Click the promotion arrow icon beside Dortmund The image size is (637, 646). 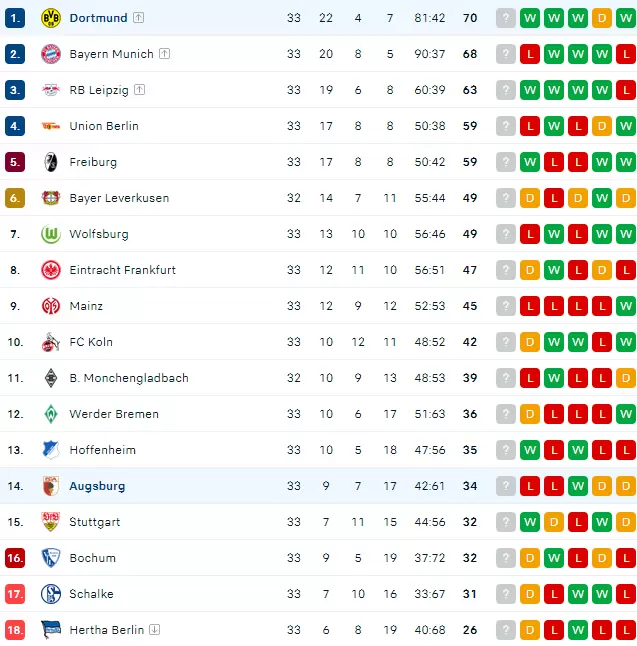(138, 18)
